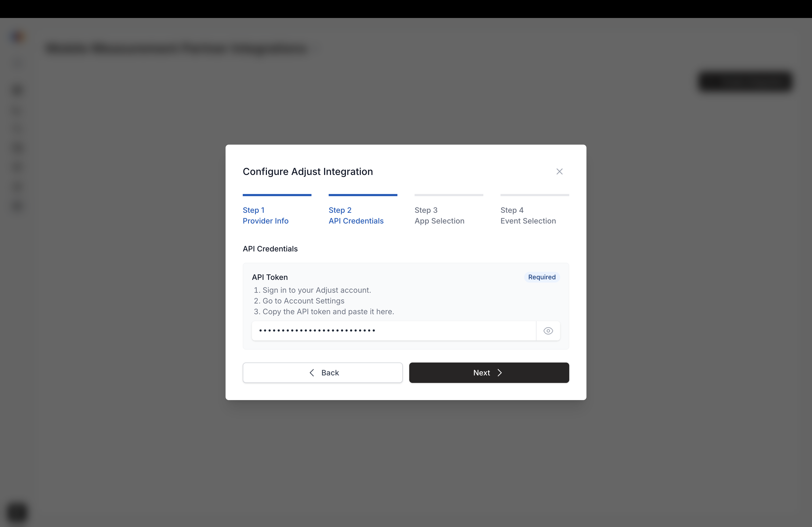Select Step 2 API Credentials
The height and width of the screenshot is (527, 812).
[356, 215]
